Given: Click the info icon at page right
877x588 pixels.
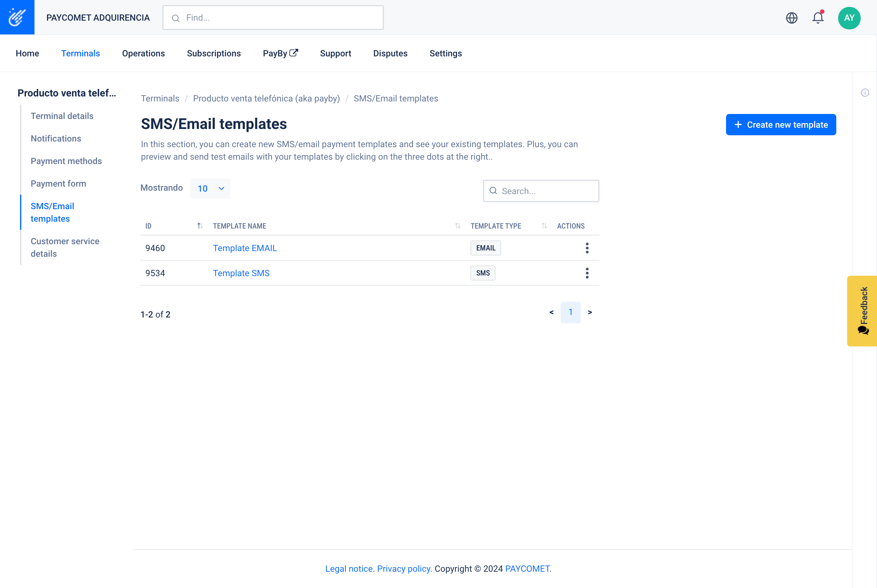Looking at the screenshot, I should point(865,93).
